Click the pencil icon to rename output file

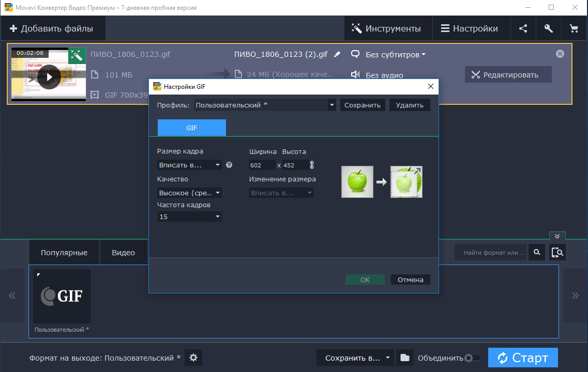[337, 54]
